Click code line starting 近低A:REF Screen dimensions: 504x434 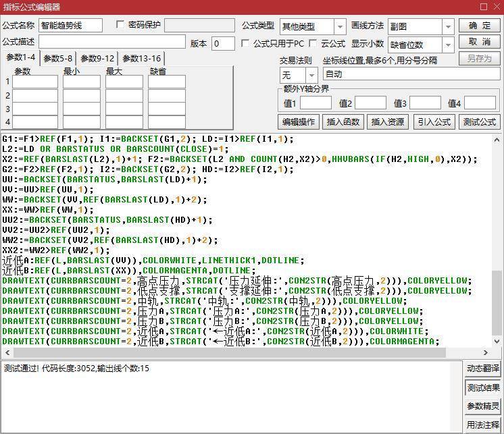153,261
